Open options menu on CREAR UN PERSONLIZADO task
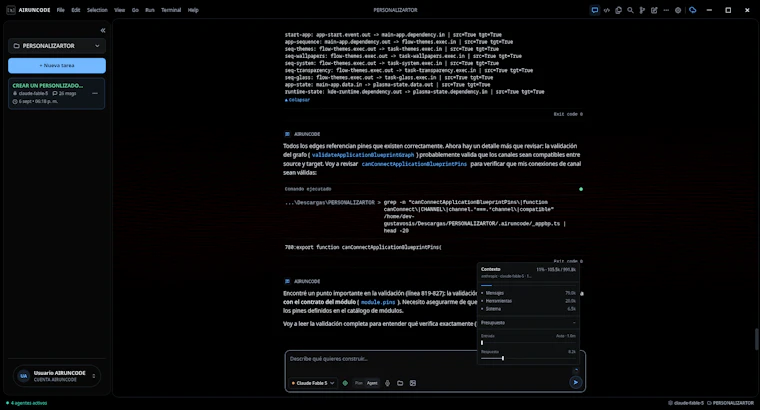Image resolution: width=760 pixels, height=410 pixels. [x=95, y=93]
